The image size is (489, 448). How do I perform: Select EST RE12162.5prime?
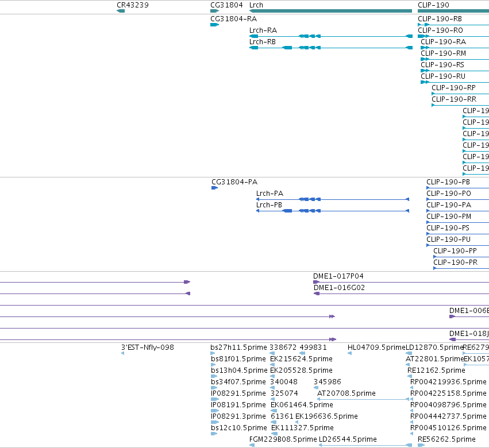coord(436,370)
